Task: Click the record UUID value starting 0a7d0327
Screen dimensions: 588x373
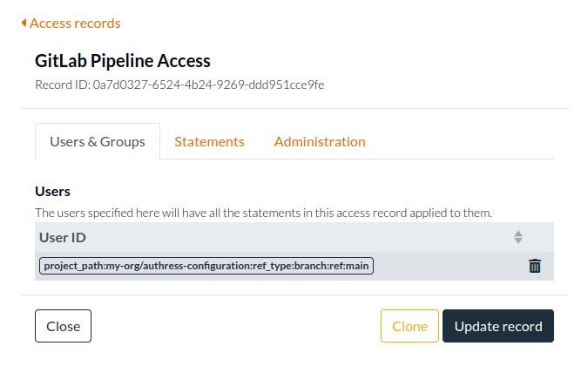Action: point(209,85)
